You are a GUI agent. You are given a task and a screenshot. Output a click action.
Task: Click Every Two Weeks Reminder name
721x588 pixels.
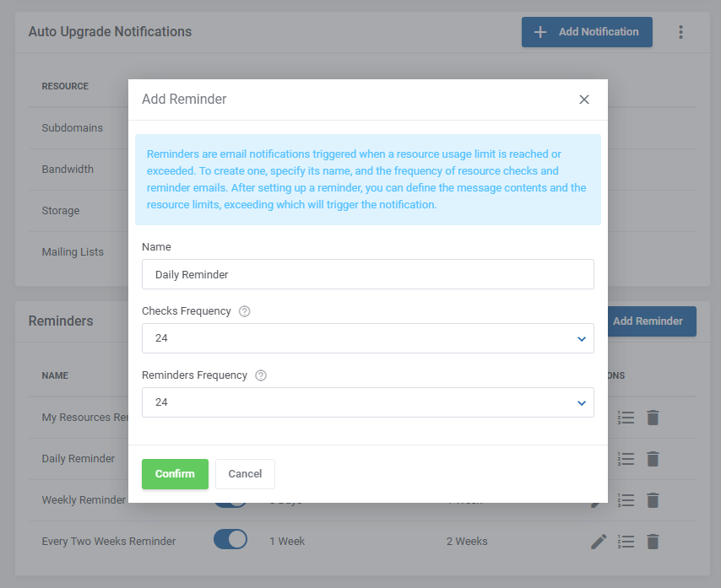[109, 541]
